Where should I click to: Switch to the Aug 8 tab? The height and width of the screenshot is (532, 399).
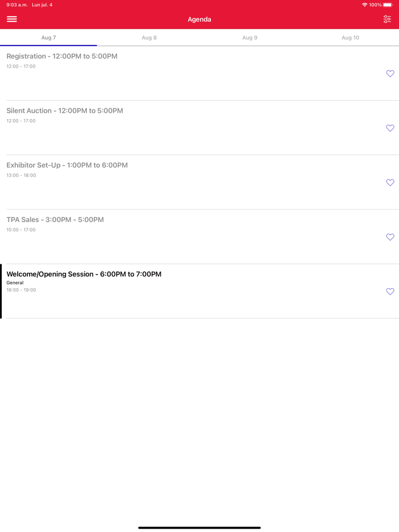tap(149, 38)
